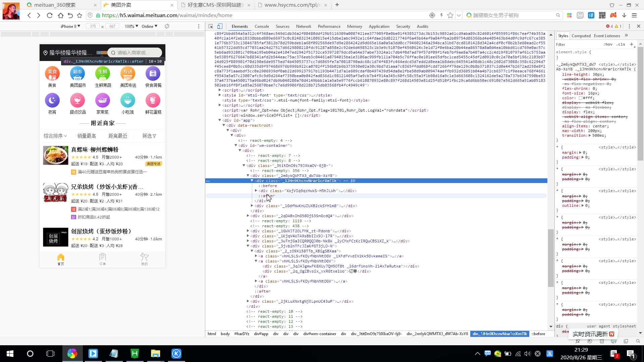Expand the _1GdfNwKnUZUXB2ckSYH1m8 div node
Screen dimensions: 644x362
point(252,206)
